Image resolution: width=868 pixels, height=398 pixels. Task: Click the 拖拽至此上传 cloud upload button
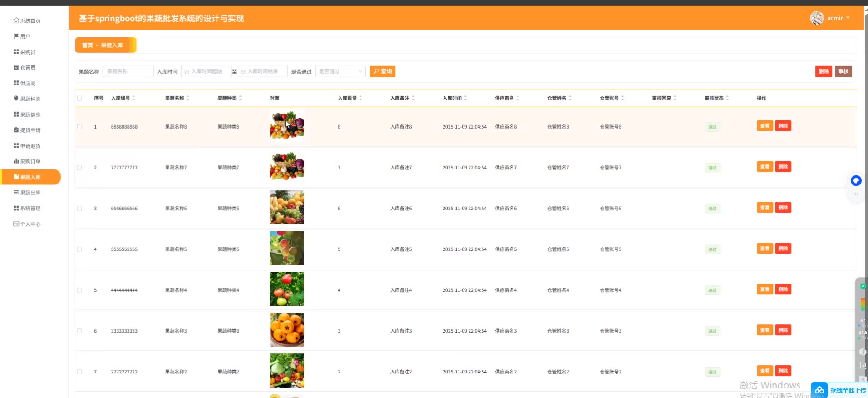tap(839, 390)
